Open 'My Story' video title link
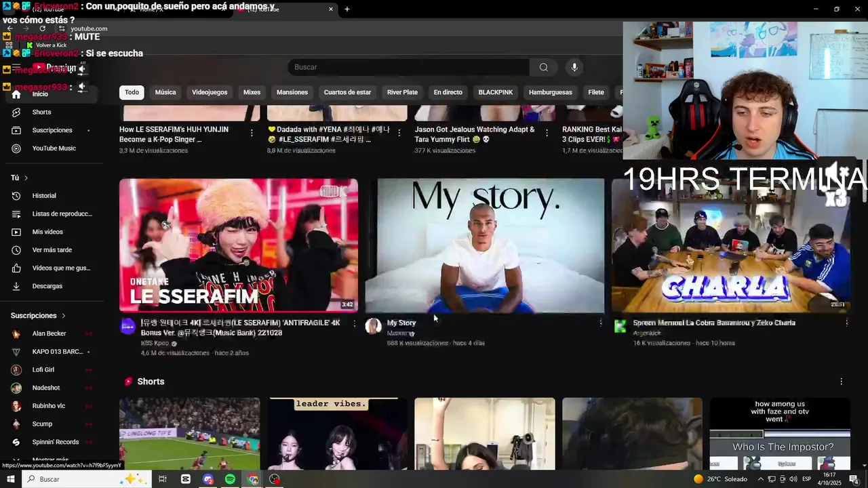The height and width of the screenshot is (488, 868). [x=401, y=323]
